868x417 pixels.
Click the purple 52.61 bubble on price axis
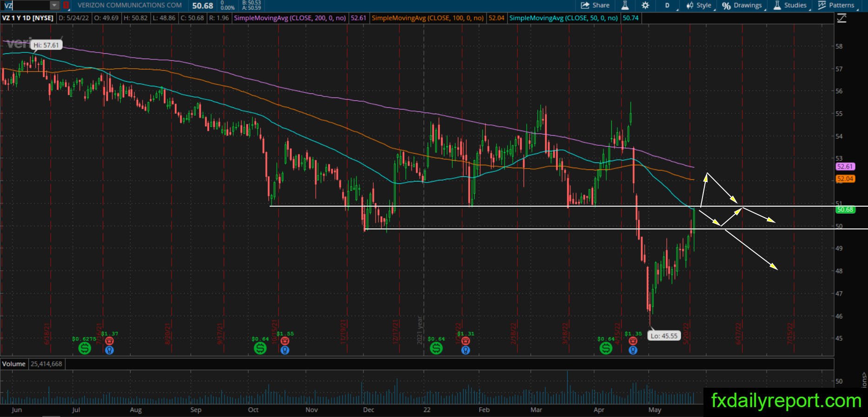(x=845, y=167)
